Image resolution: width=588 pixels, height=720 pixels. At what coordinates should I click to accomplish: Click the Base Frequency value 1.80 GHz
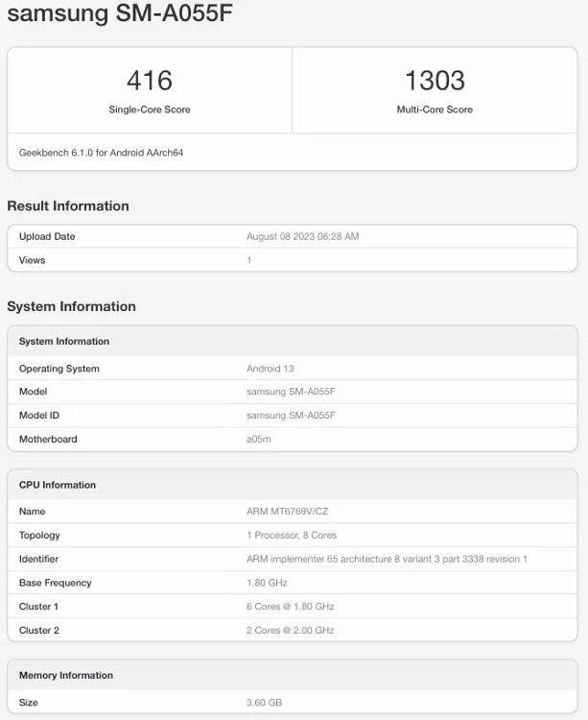click(267, 583)
